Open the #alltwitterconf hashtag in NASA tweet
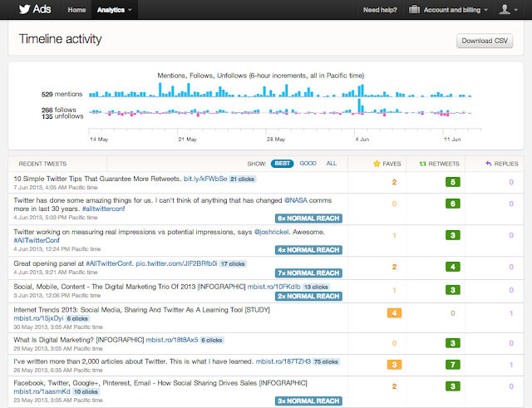Image resolution: width=532 pixels, height=408 pixels. (x=103, y=209)
